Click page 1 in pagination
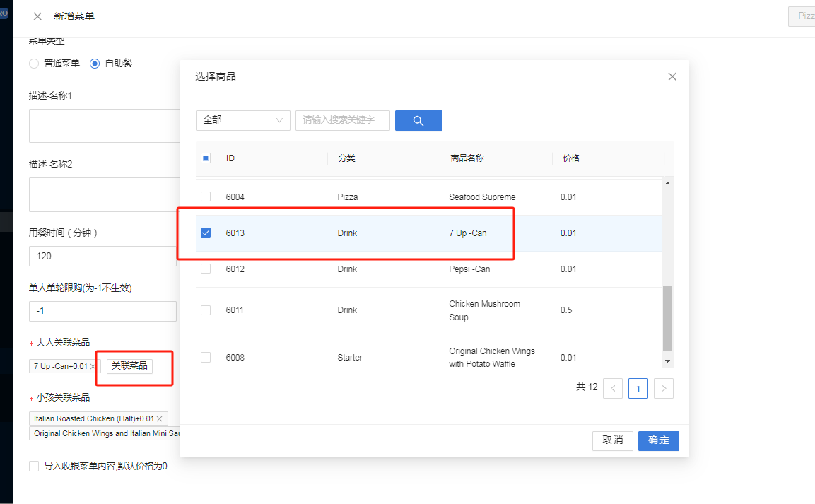Image resolution: width=815 pixels, height=504 pixels. pos(638,389)
